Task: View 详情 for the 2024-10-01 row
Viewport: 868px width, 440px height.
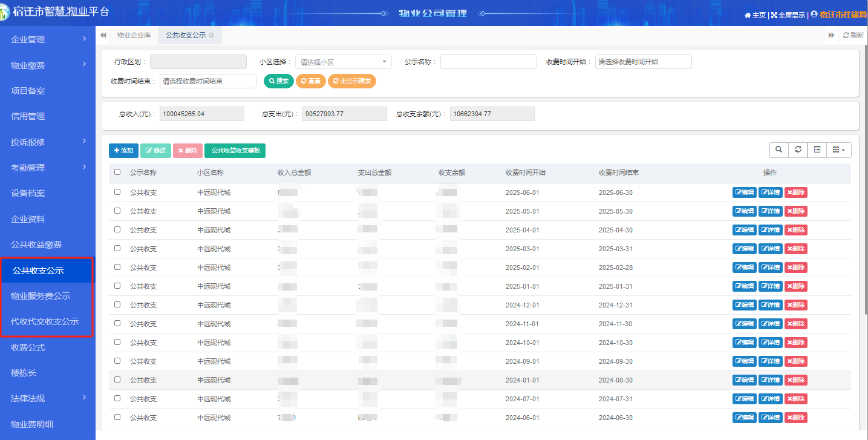Action: [x=771, y=343]
